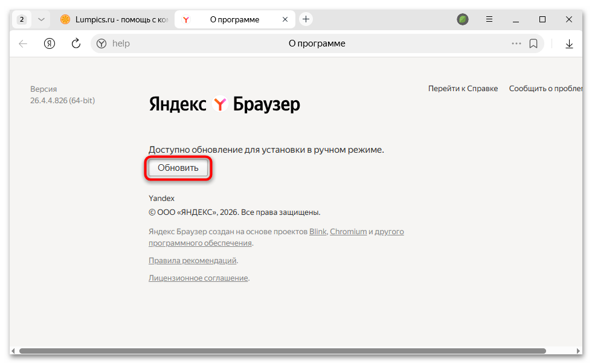This screenshot has height=364, width=592.
Task: Maximize the browser window
Action: click(x=542, y=19)
